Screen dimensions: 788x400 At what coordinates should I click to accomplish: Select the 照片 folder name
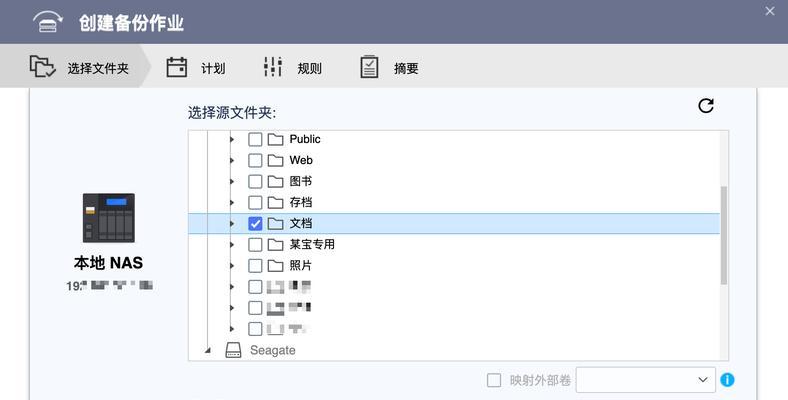301,266
